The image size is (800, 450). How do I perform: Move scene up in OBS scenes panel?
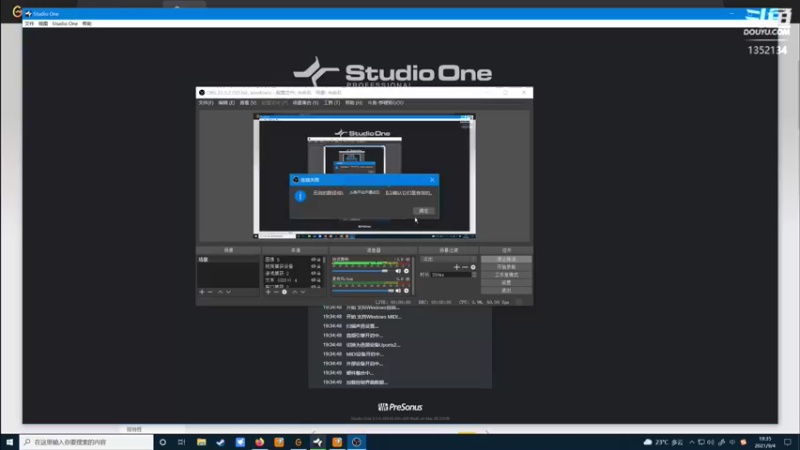(x=220, y=292)
